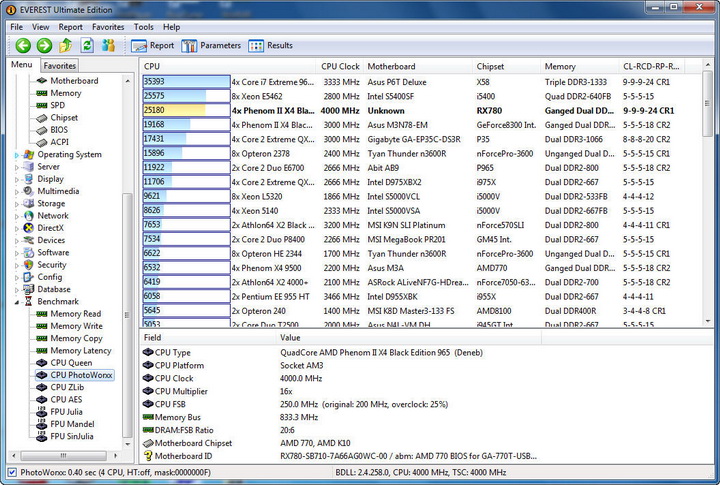Select the FPU Mandel benchmark
720x485 pixels.
click(72, 424)
